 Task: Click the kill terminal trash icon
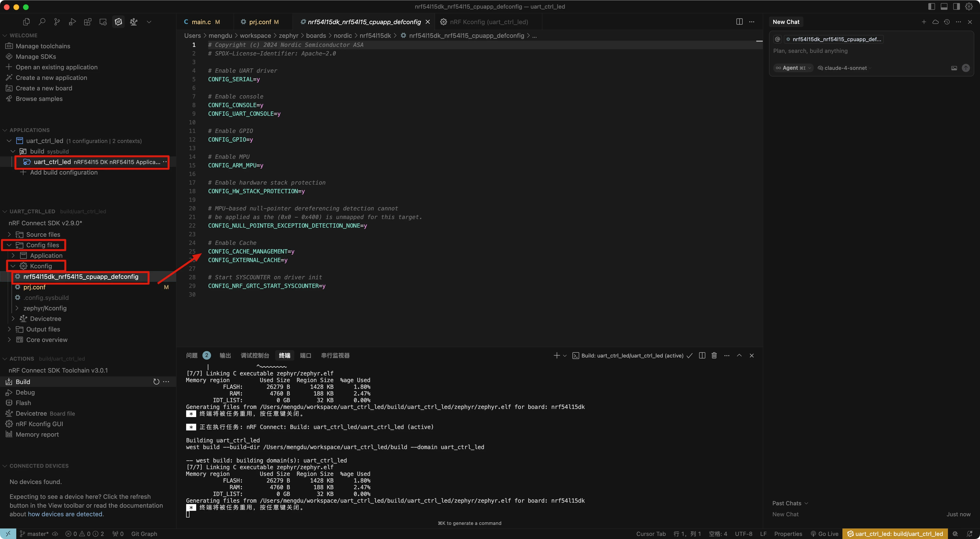coord(714,355)
